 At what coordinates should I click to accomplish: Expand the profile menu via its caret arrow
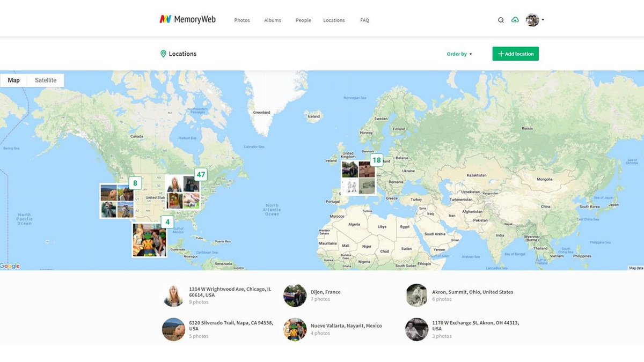[542, 20]
